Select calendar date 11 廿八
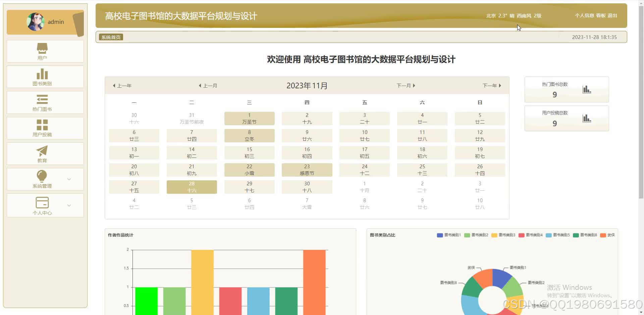 [422, 136]
